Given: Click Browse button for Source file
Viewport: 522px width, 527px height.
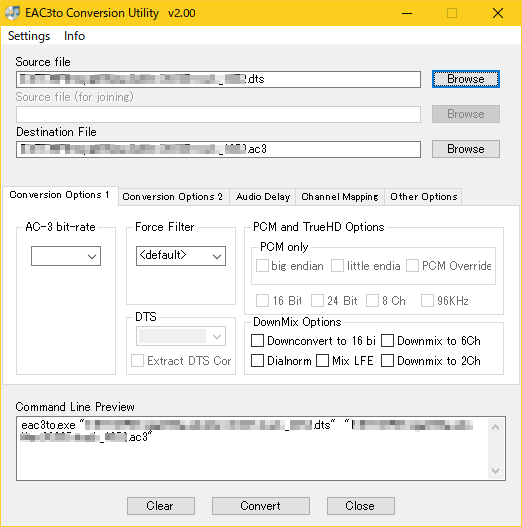Looking at the screenshot, I should [x=466, y=79].
